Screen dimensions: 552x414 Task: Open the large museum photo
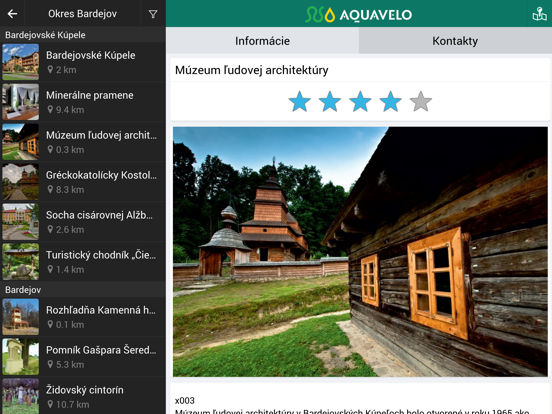pos(360,252)
